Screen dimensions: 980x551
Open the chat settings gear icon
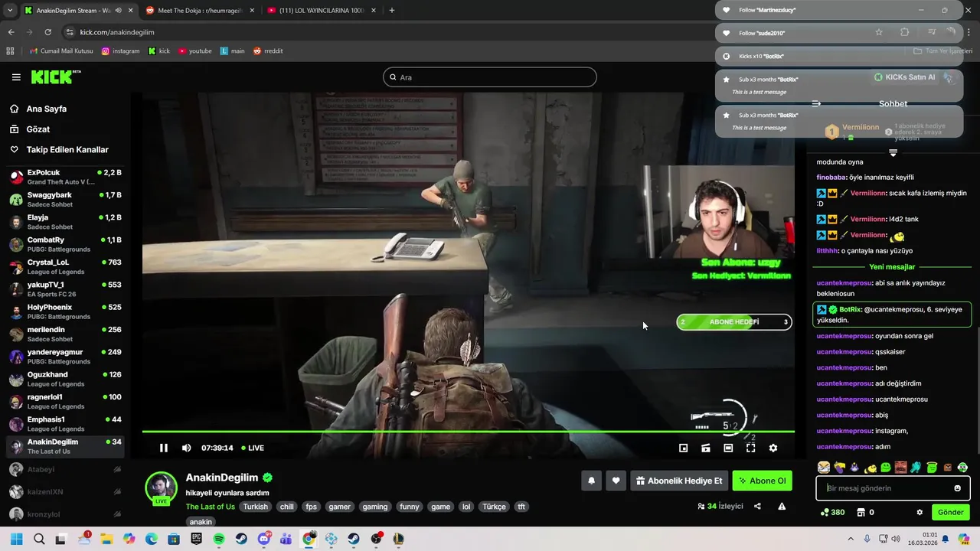920,512
